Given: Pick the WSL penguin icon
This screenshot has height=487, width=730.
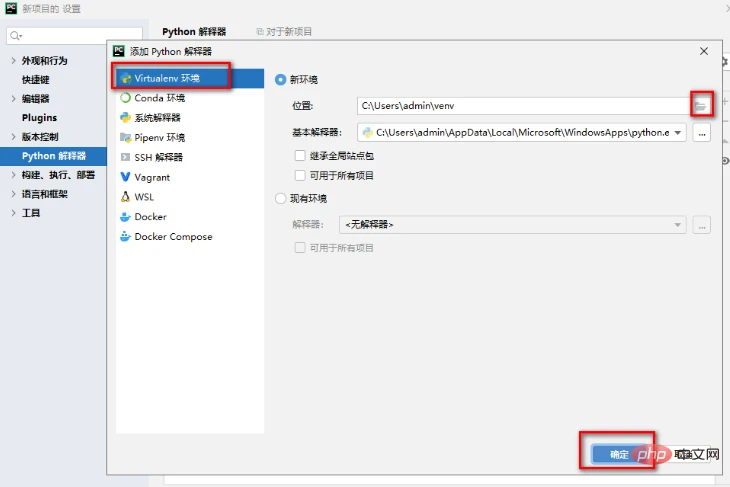Looking at the screenshot, I should [125, 197].
